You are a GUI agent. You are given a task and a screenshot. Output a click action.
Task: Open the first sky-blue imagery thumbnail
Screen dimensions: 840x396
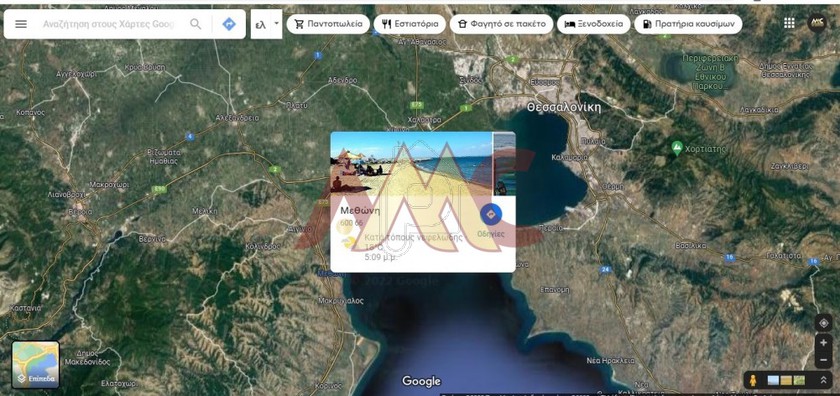(773, 380)
